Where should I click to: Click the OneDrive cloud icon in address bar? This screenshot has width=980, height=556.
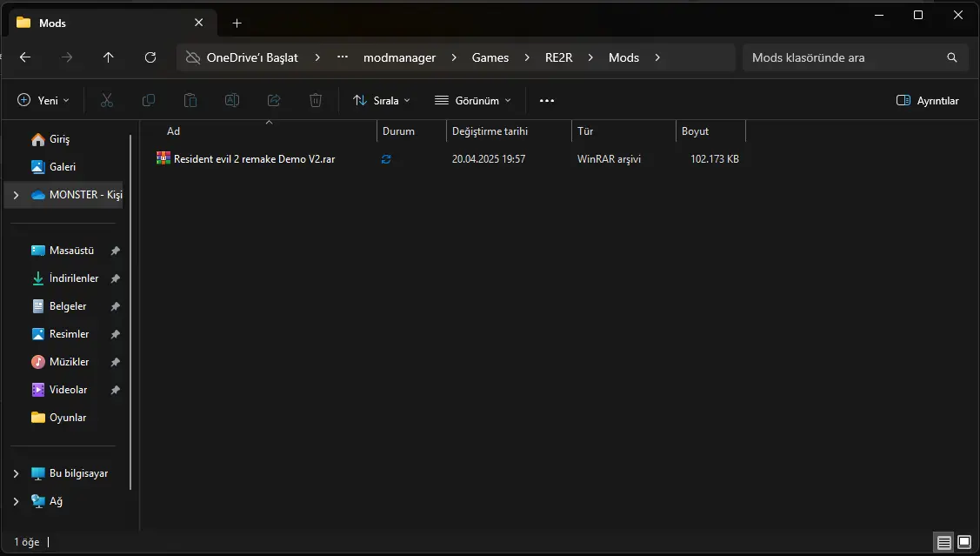coord(193,57)
